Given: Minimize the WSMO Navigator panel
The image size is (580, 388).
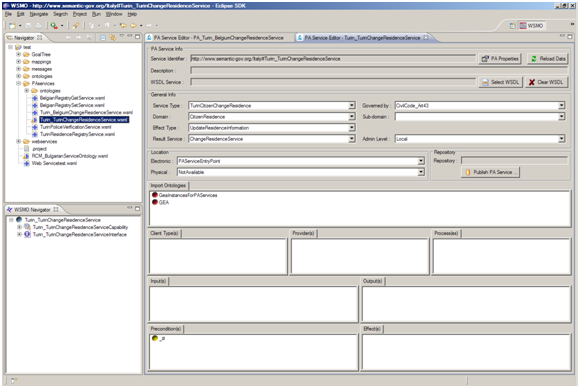Looking at the screenshot, I should [130, 208].
